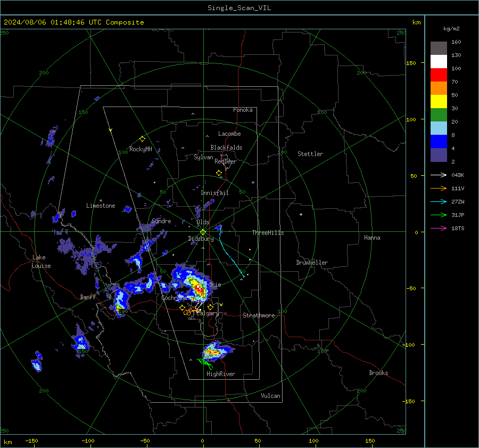
Task: Click the dark blue 4-8 legend block
Action: coord(439,142)
